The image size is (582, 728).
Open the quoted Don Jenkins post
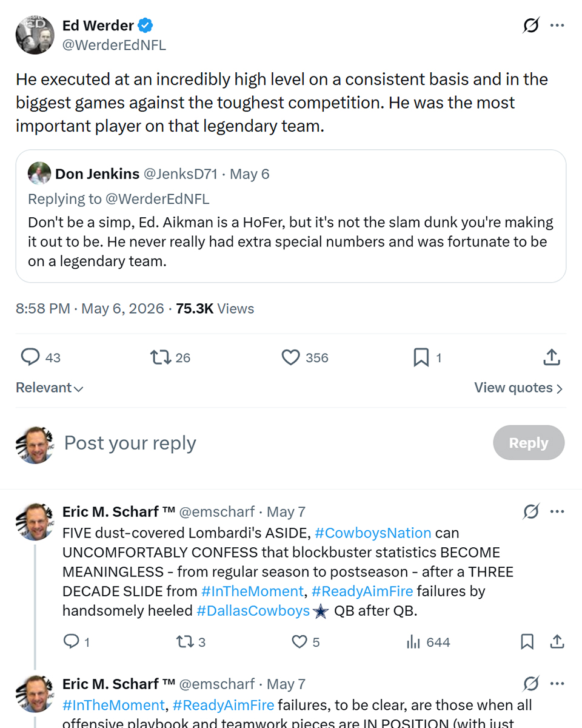(x=291, y=216)
